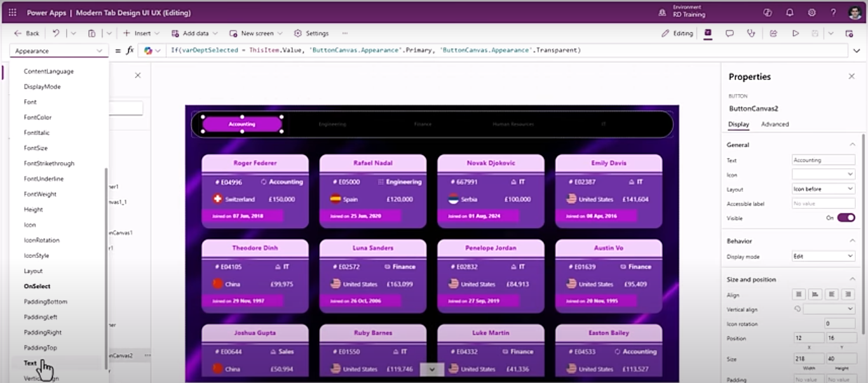Image resolution: width=868 pixels, height=383 pixels.
Task: Toggle the Visible switch off
Action: 846,218
